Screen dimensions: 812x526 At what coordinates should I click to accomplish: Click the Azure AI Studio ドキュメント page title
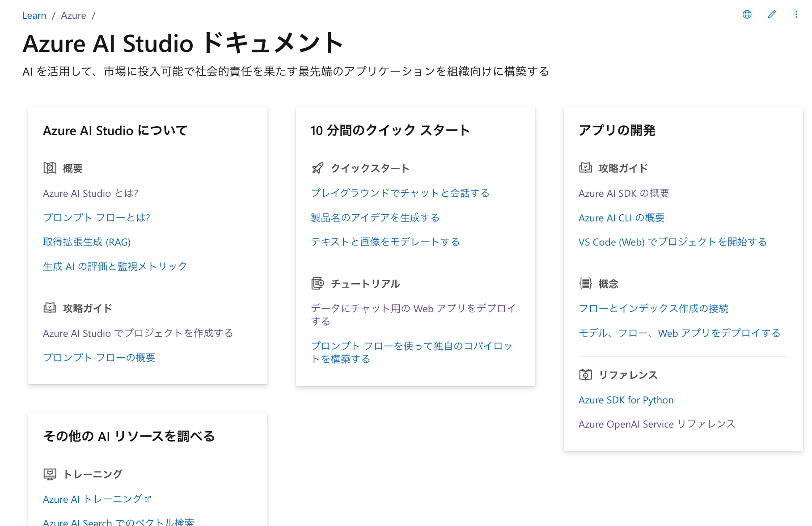(x=183, y=43)
